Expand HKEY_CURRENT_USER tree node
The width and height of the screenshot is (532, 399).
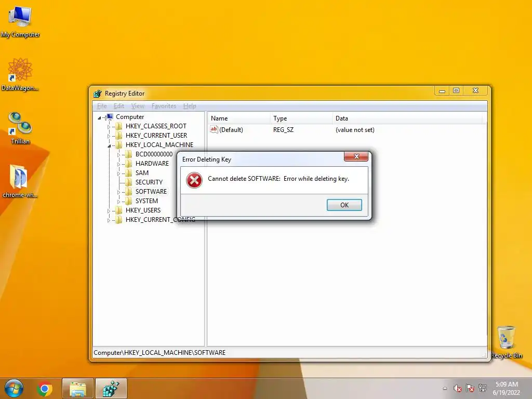pyautogui.click(x=109, y=136)
